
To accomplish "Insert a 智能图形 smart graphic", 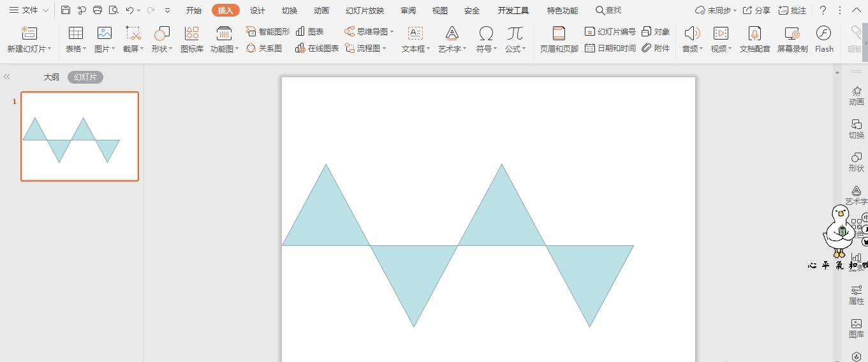I will [x=268, y=31].
